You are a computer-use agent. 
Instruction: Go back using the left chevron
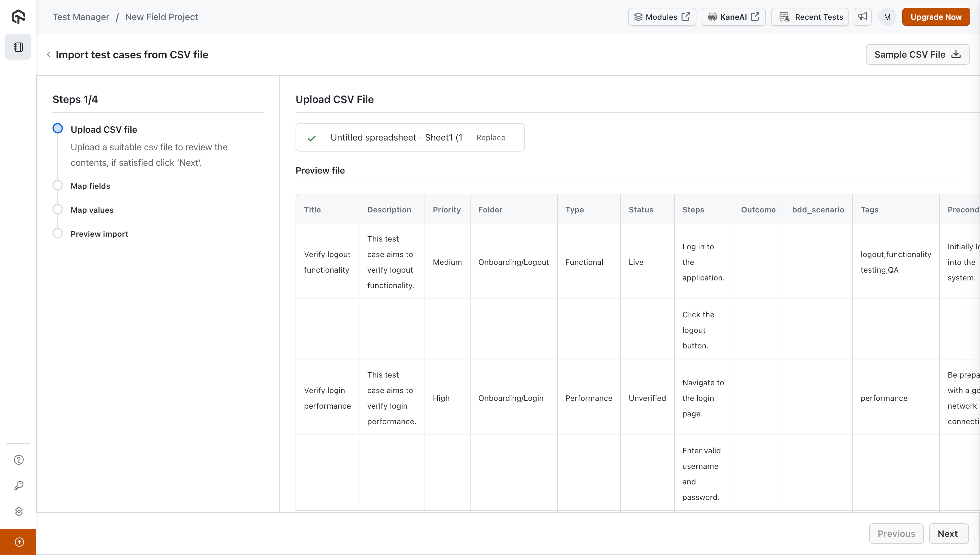(x=48, y=54)
